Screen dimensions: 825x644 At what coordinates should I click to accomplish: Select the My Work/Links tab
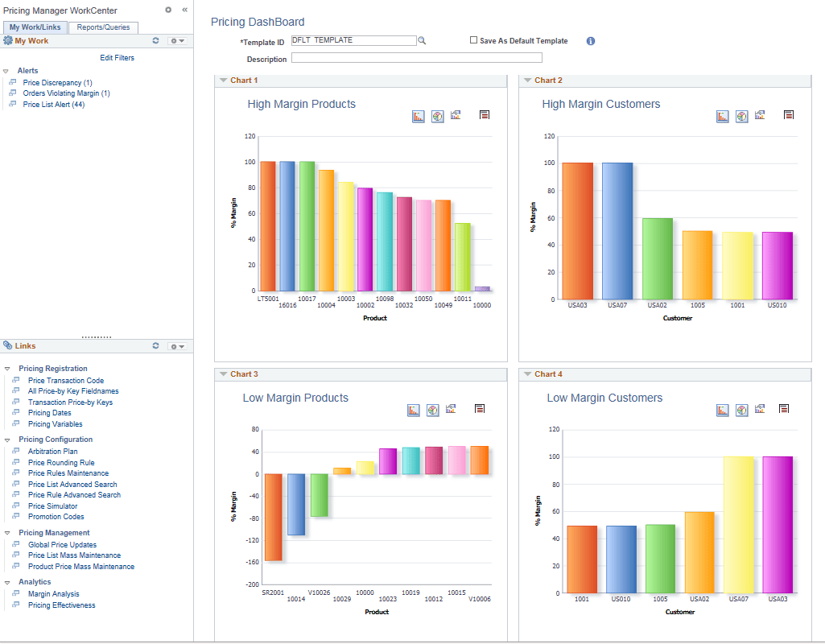click(35, 27)
